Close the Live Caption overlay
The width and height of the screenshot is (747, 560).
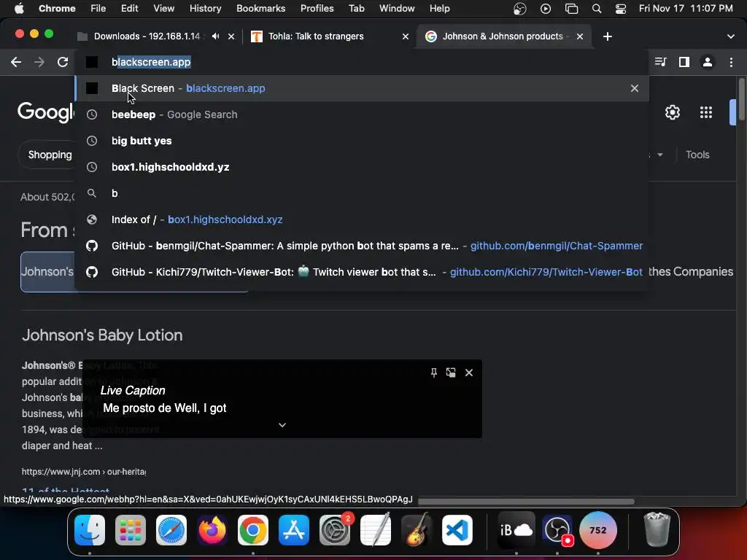pos(469,373)
